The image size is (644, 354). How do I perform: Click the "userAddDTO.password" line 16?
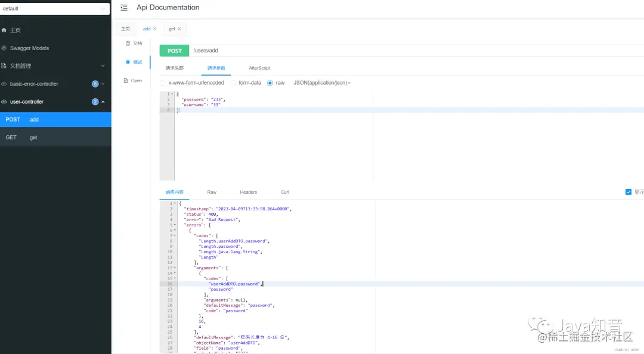pyautogui.click(x=235, y=284)
